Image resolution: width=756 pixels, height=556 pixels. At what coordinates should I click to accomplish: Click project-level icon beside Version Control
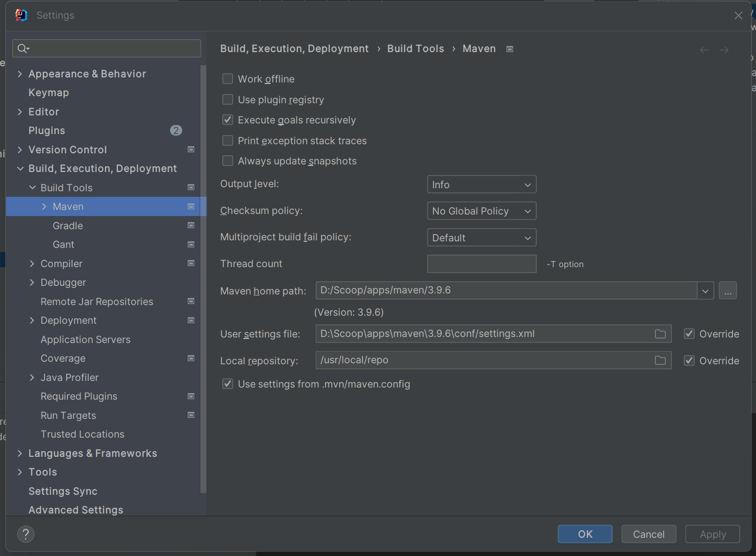pyautogui.click(x=191, y=149)
